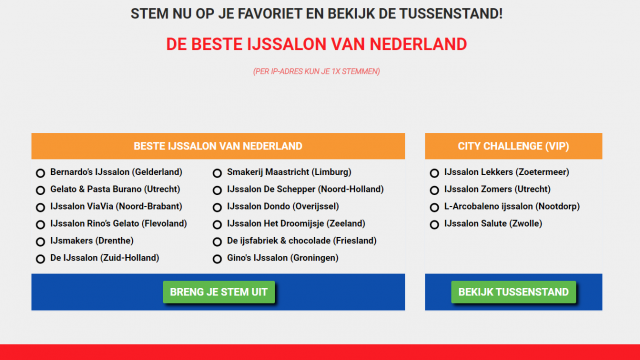Choose IJssalon Zomers (Utrecht) radio button
The height and width of the screenshot is (360, 640).
pyautogui.click(x=434, y=190)
